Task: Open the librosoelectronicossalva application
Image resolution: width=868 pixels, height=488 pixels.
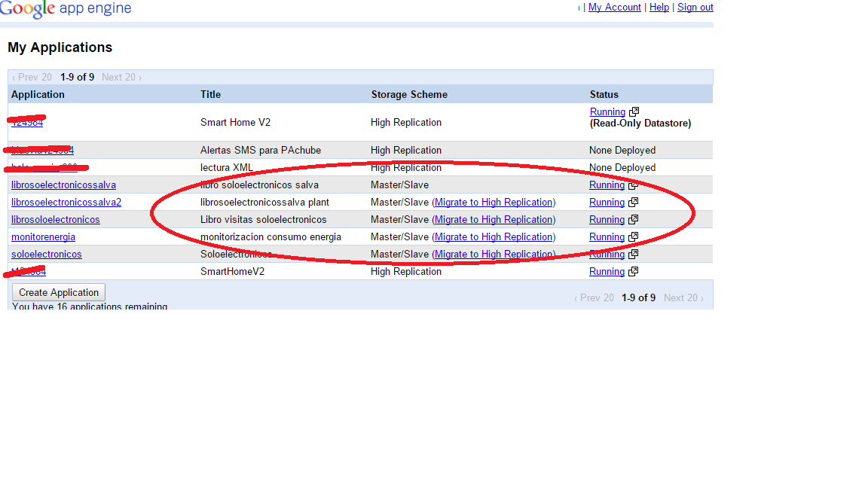Action: (x=63, y=185)
